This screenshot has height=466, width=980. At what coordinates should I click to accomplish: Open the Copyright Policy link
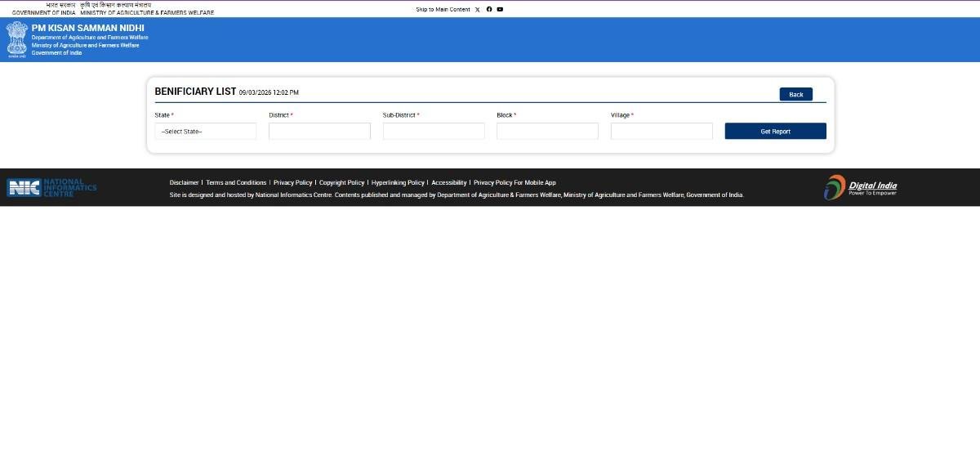[x=341, y=182]
